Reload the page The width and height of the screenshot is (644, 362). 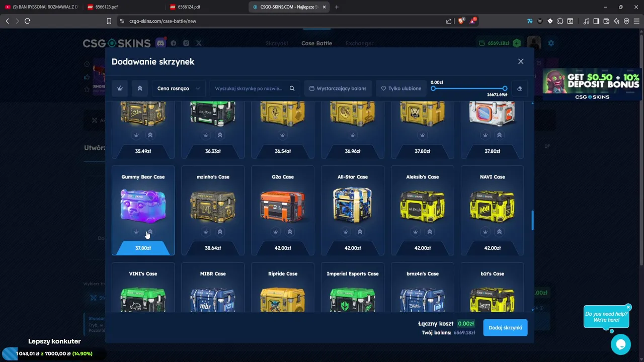(28, 21)
